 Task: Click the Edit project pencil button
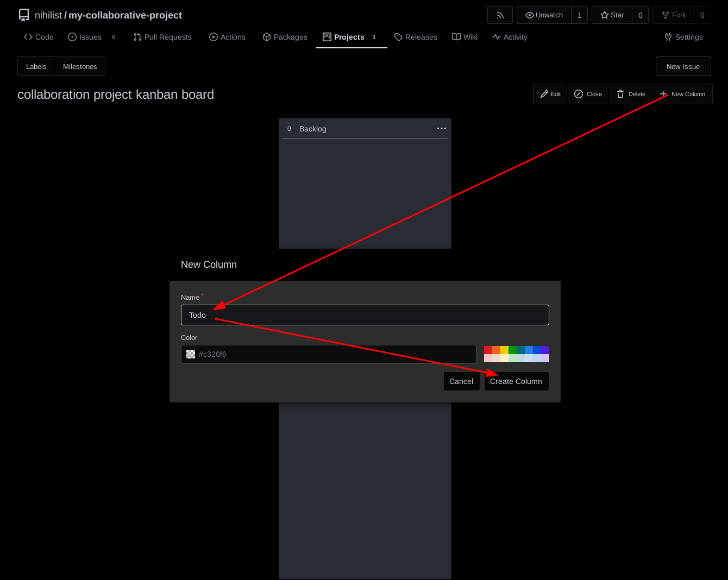(x=550, y=94)
